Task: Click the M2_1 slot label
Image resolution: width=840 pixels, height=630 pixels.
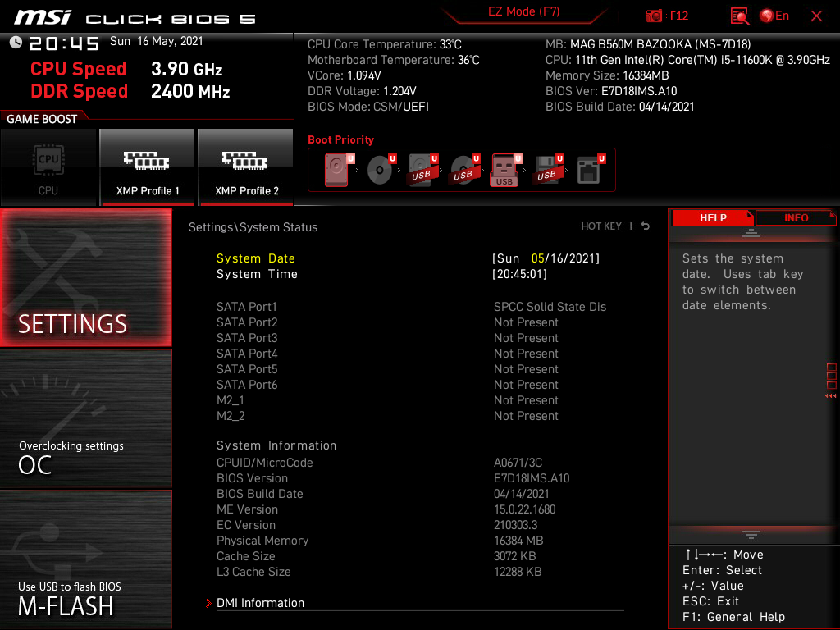Action: 230,400
